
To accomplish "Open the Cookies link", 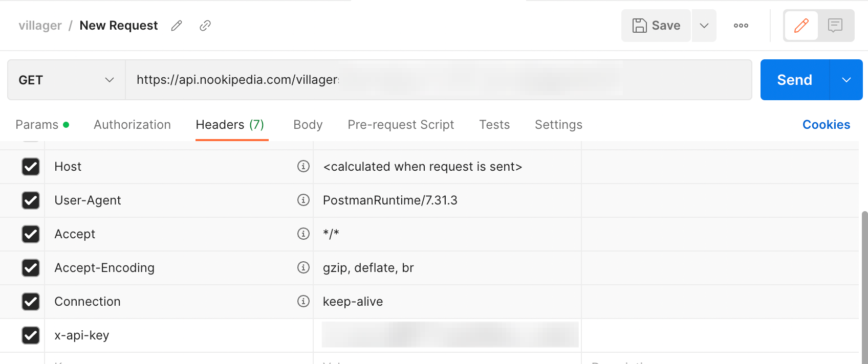I will 826,125.
